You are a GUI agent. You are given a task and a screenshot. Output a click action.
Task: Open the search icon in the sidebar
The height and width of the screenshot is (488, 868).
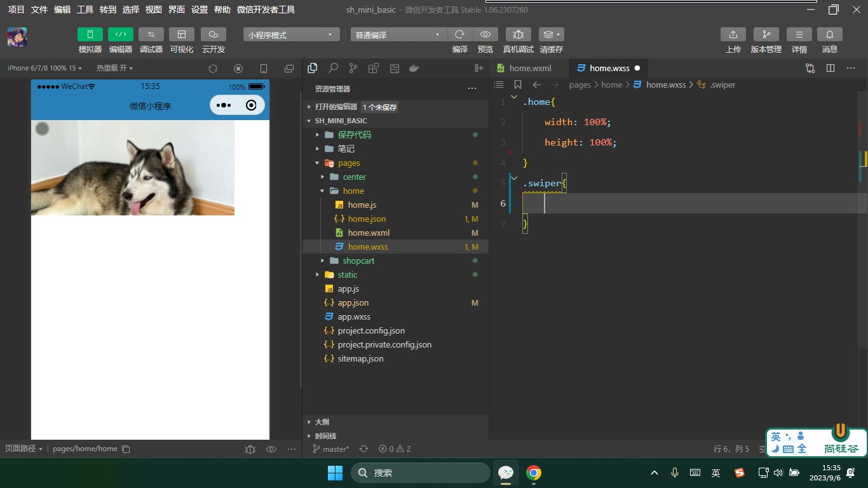(333, 68)
